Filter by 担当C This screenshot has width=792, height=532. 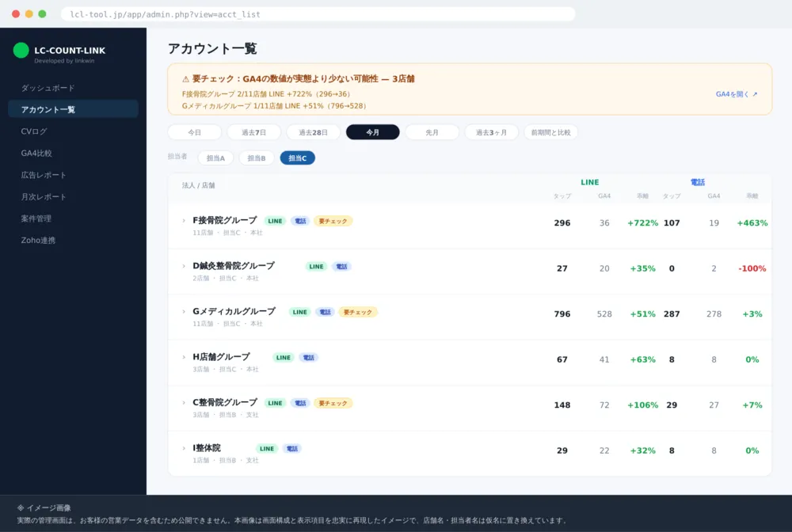pyautogui.click(x=298, y=158)
